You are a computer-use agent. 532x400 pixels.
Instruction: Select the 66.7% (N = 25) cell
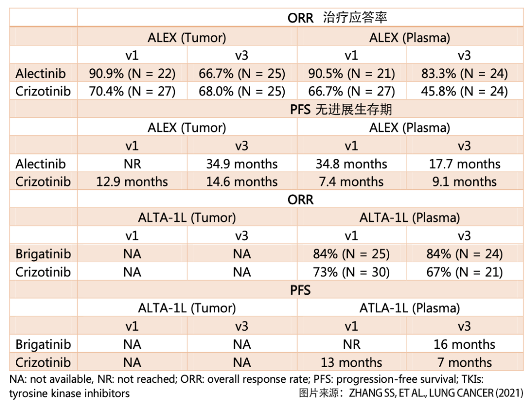pyautogui.click(x=242, y=74)
